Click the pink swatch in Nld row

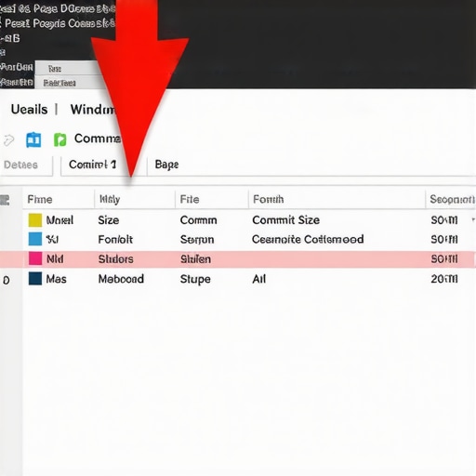click(35, 258)
